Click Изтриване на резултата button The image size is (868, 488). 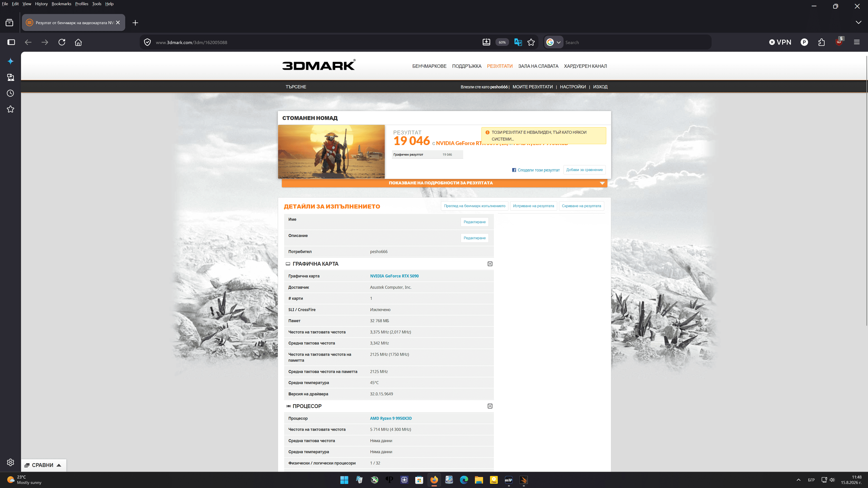point(533,206)
